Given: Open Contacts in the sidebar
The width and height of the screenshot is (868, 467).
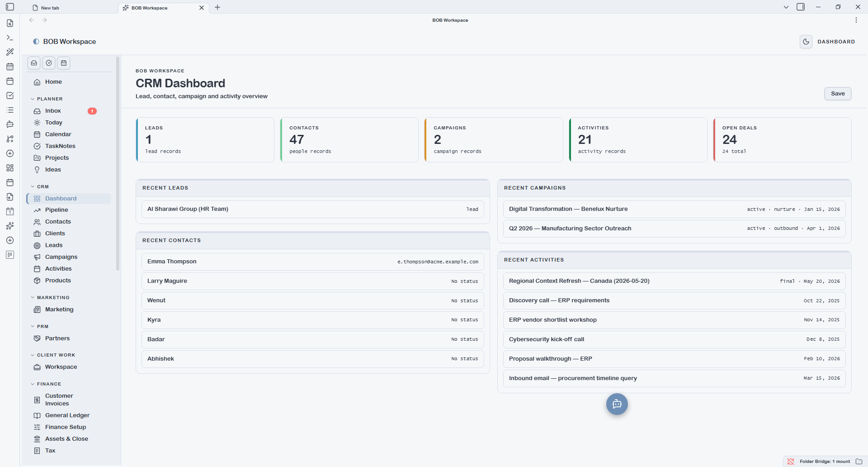Looking at the screenshot, I should pos(69,222).
